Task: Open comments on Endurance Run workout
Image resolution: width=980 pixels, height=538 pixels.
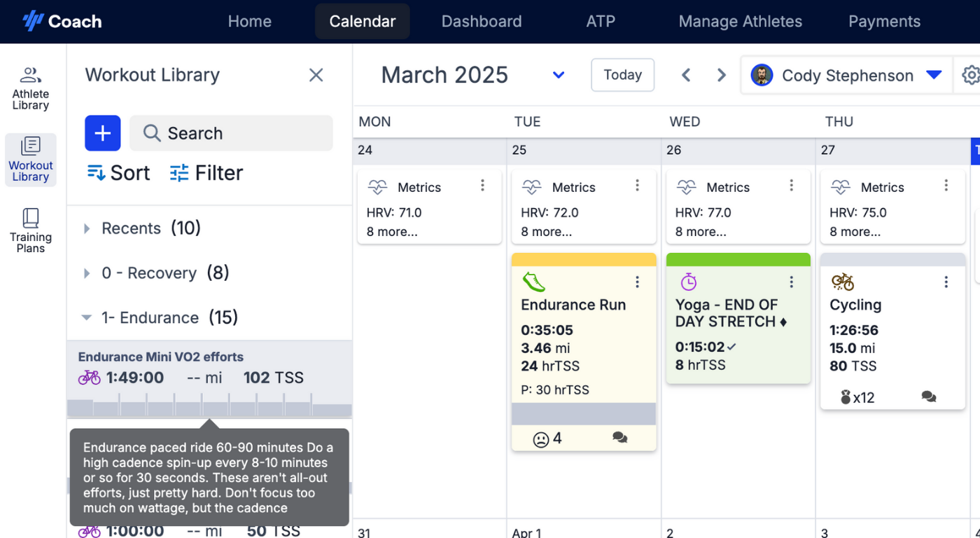Action: click(619, 437)
